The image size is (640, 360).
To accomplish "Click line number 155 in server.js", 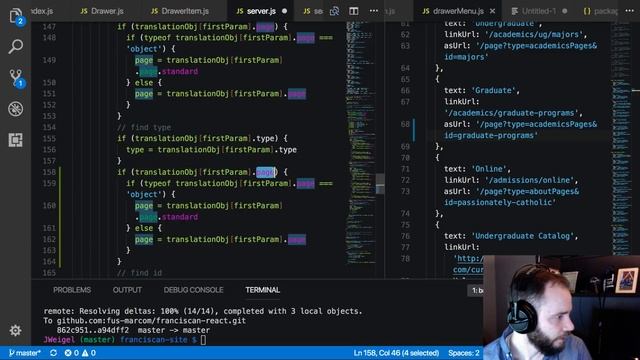I will (x=49, y=138).
